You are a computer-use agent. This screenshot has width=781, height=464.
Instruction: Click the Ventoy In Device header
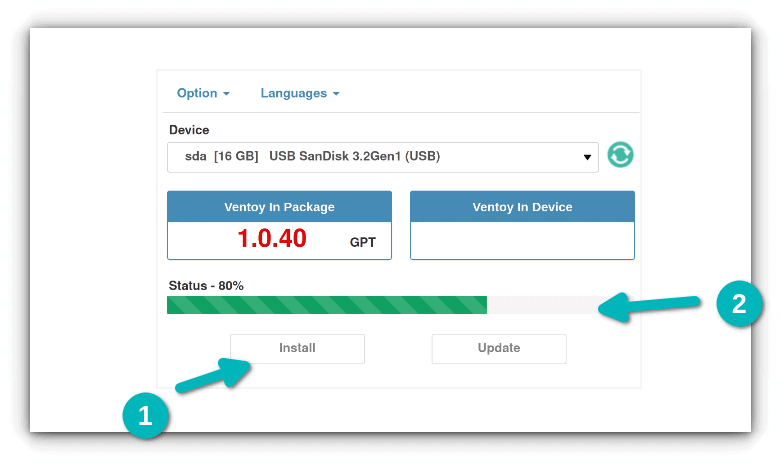tap(522, 207)
